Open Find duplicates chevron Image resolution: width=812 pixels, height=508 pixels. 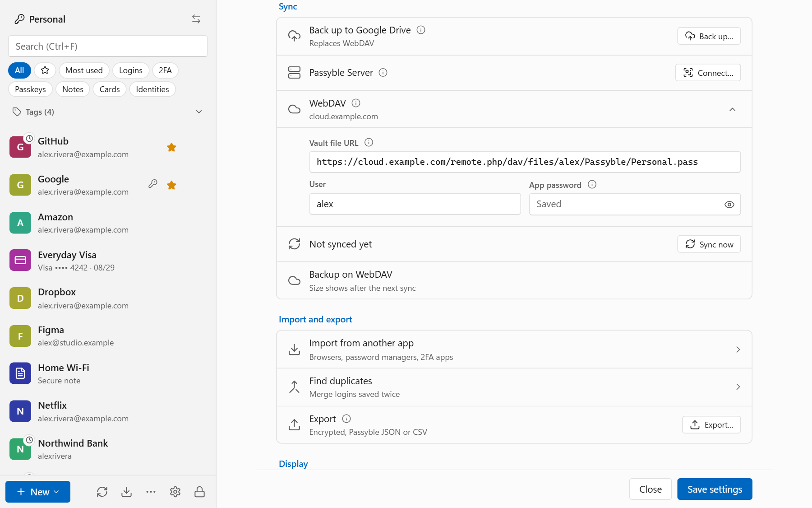[x=738, y=387]
